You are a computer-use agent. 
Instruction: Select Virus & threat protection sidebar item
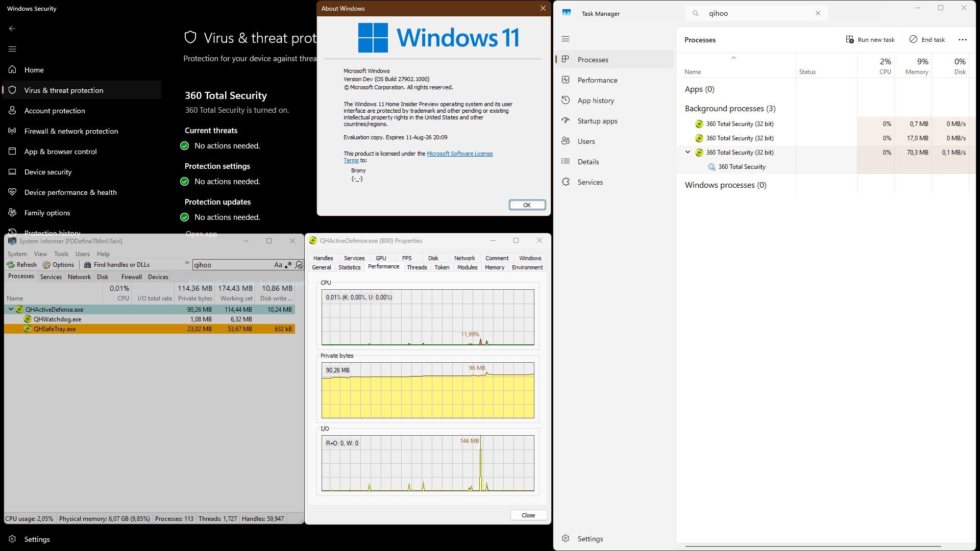tap(82, 90)
